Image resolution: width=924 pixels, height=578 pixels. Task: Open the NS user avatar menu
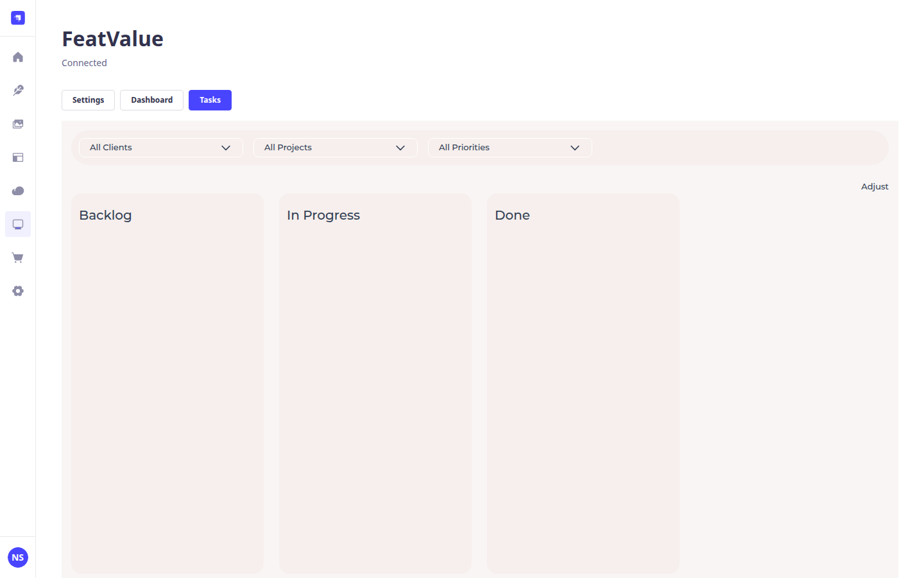coord(18,557)
